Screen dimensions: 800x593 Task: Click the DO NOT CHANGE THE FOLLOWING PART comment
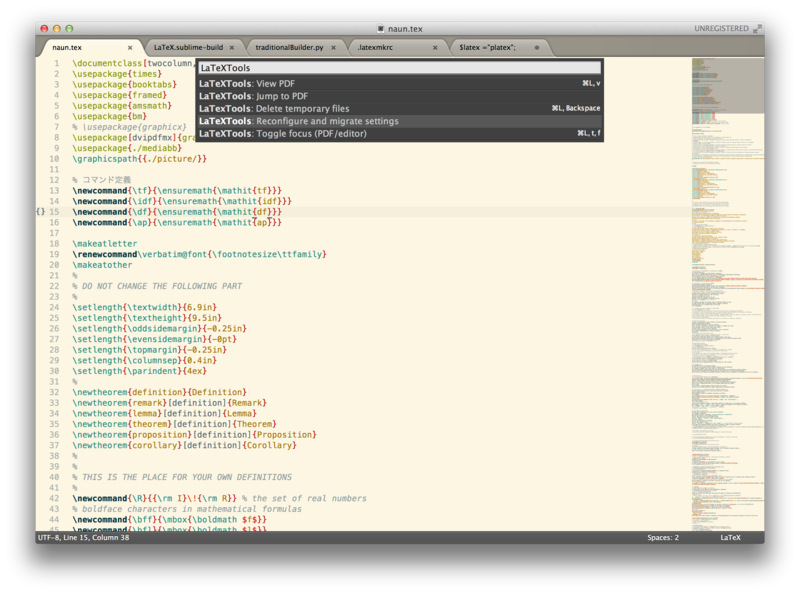click(157, 286)
